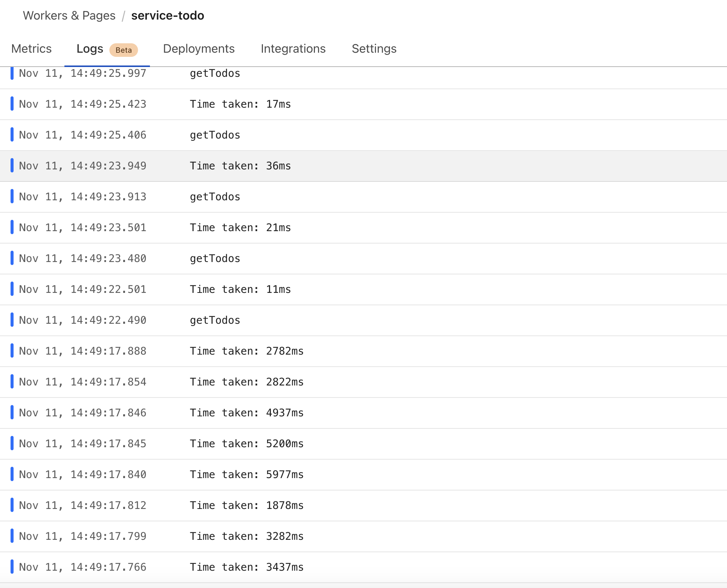The width and height of the screenshot is (727, 588).
Task: Click the blue marker on the 3437ms log row
Action: 12,567
